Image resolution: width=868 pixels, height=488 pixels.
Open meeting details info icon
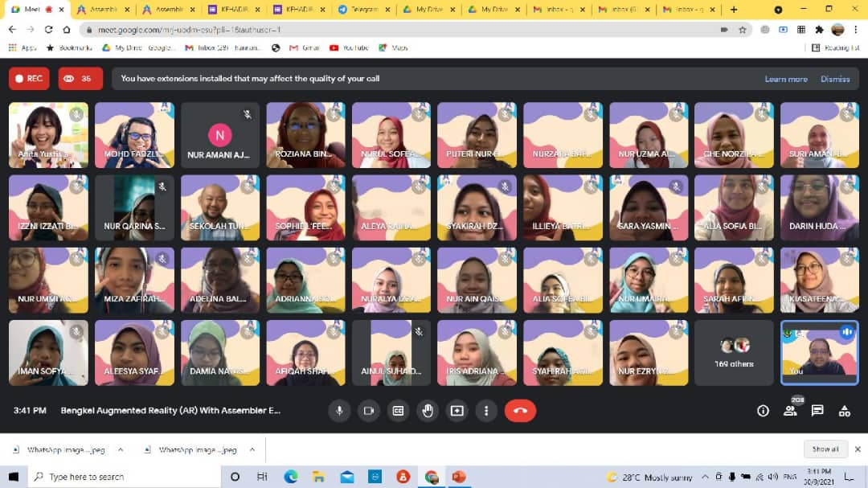pos(763,411)
